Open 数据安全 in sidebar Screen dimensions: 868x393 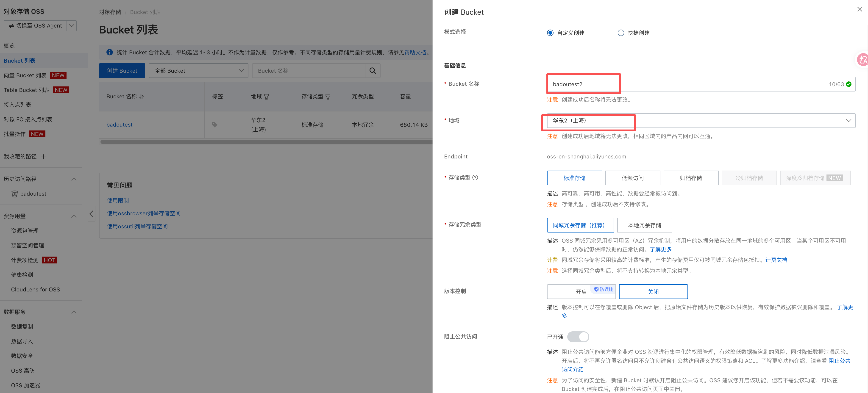22,356
